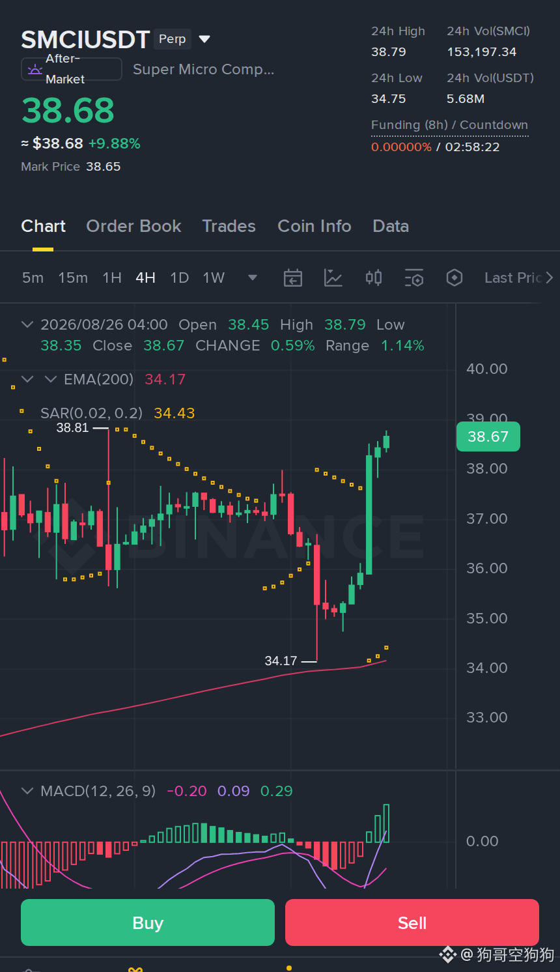Open the Trades tab
This screenshot has width=560, height=972.
pos(229,226)
